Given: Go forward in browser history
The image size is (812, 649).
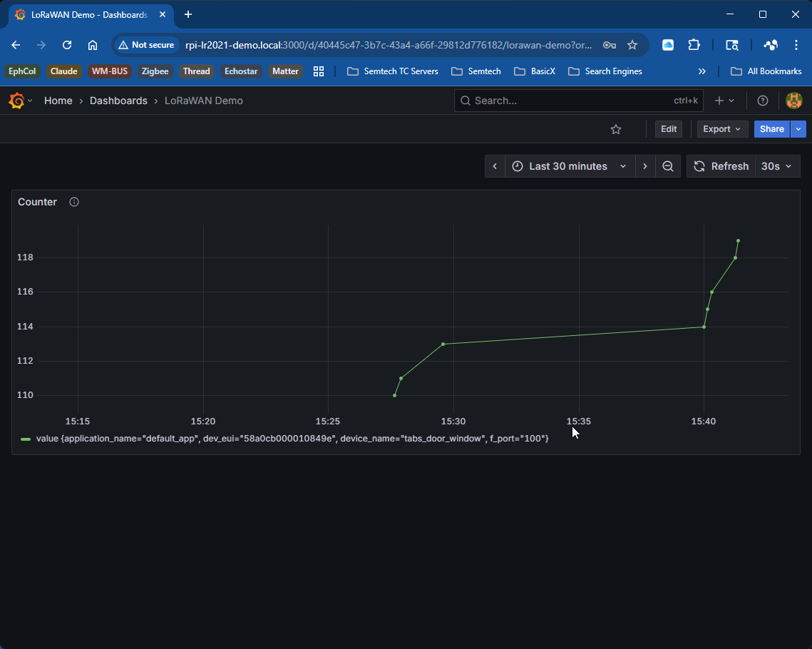Looking at the screenshot, I should click(x=41, y=45).
